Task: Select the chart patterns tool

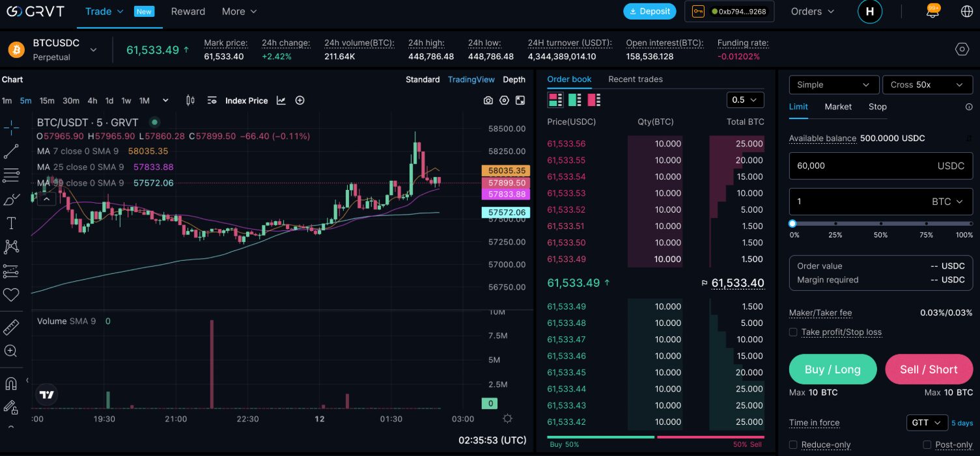Action: click(11, 247)
